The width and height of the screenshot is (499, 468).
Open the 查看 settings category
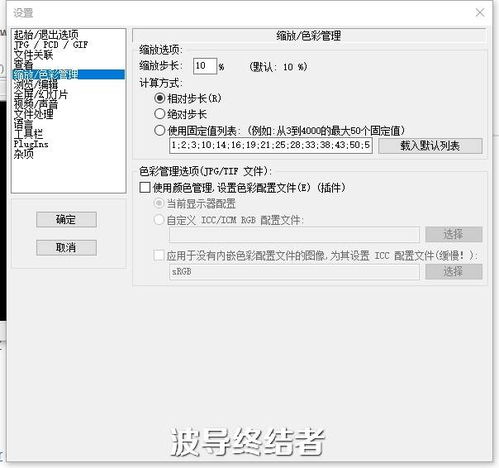pyautogui.click(x=23, y=65)
